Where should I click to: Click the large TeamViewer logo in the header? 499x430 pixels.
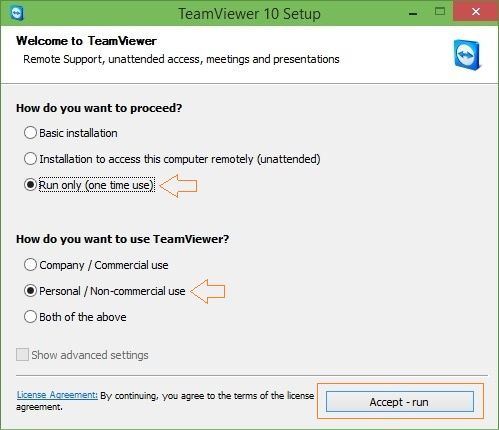tap(468, 55)
